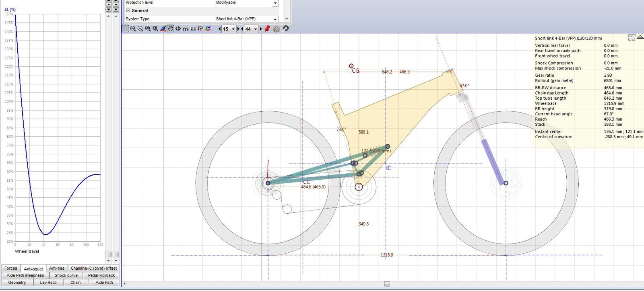Image resolution: width=644 pixels, height=291 pixels.
Task: Toggle the grid selection button in toolbar
Action: pos(126,29)
